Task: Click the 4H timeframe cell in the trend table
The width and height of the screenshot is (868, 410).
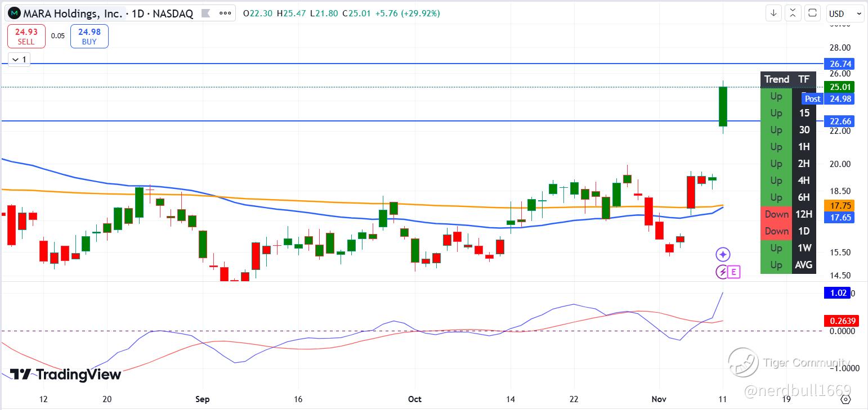Action: pyautogui.click(x=804, y=181)
